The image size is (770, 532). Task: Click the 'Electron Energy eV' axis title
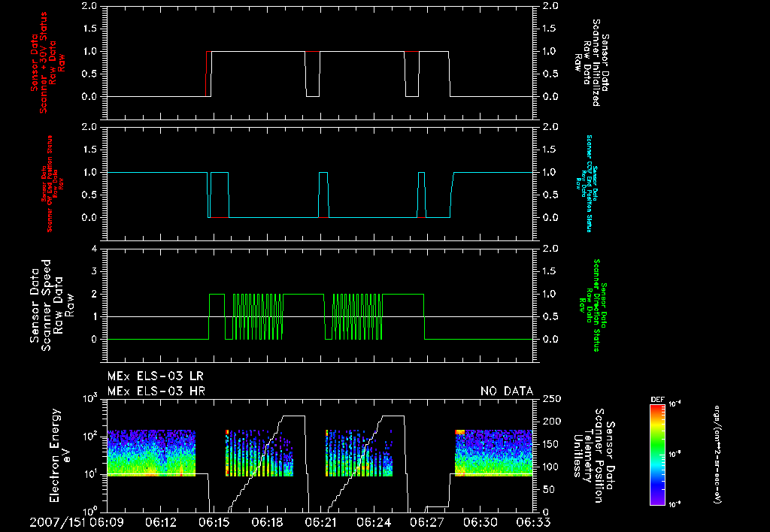pos(60,455)
